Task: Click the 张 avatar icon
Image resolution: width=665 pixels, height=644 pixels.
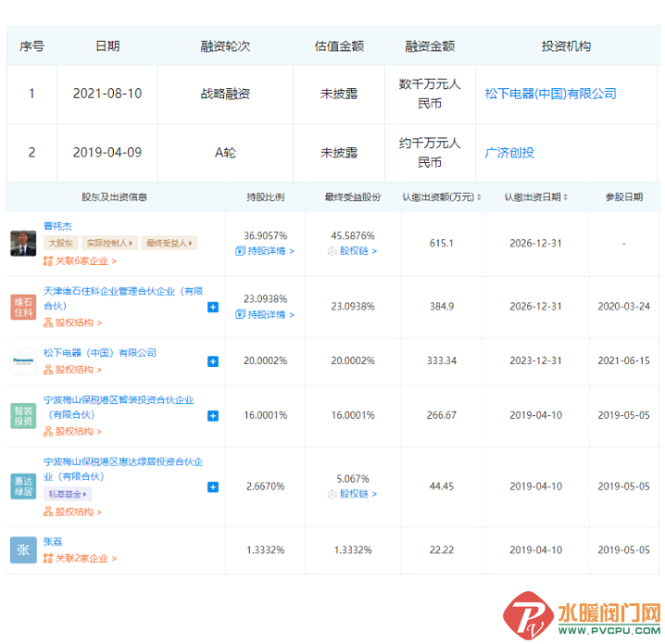Action: coord(23,550)
